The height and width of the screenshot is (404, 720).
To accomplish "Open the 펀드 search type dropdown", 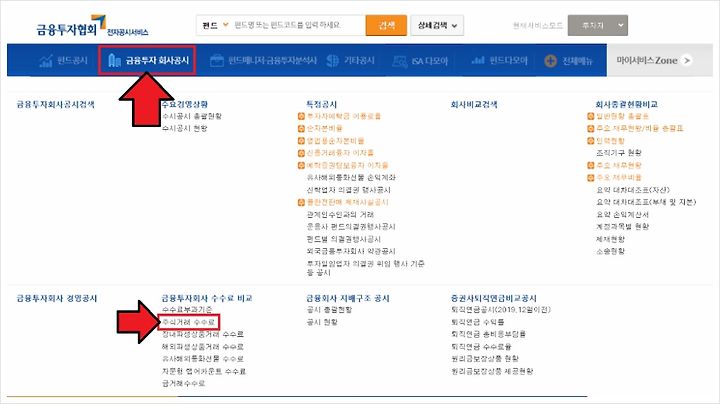I will click(x=215, y=25).
